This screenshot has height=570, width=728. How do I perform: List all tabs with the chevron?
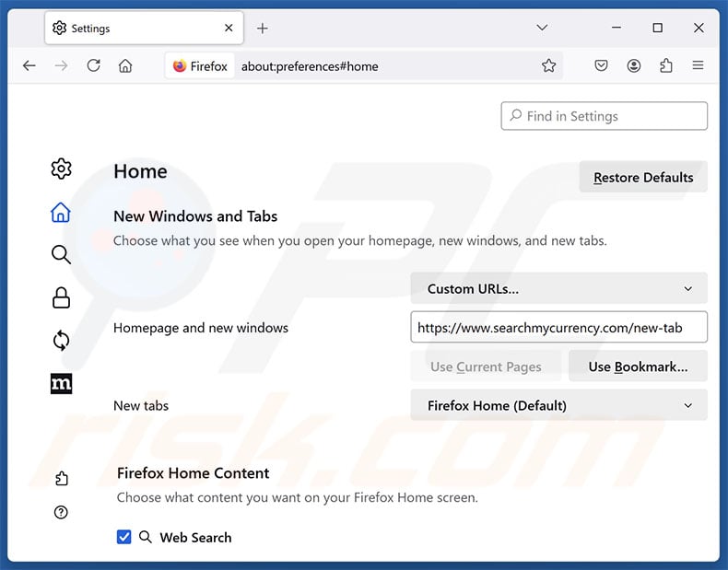coord(542,28)
